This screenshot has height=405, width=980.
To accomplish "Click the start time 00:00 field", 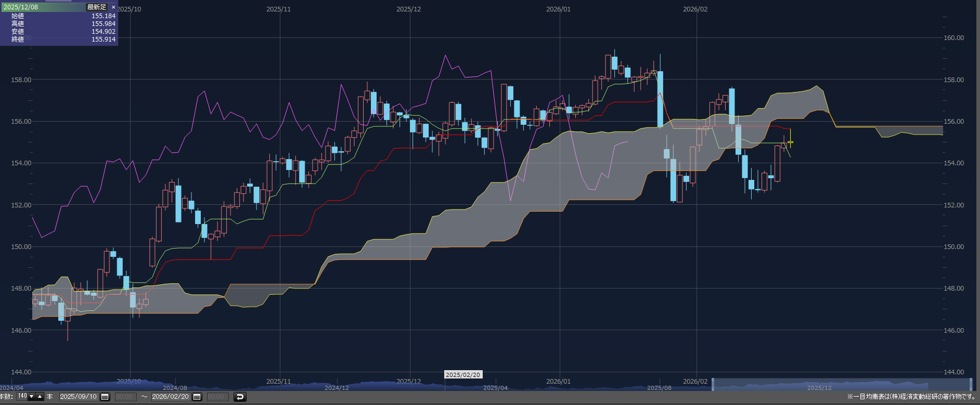I will pyautogui.click(x=125, y=397).
